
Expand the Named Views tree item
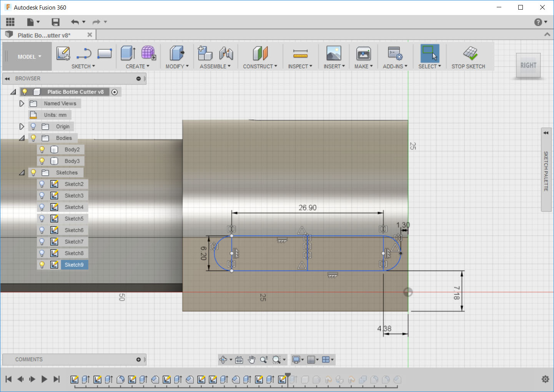[x=22, y=103]
